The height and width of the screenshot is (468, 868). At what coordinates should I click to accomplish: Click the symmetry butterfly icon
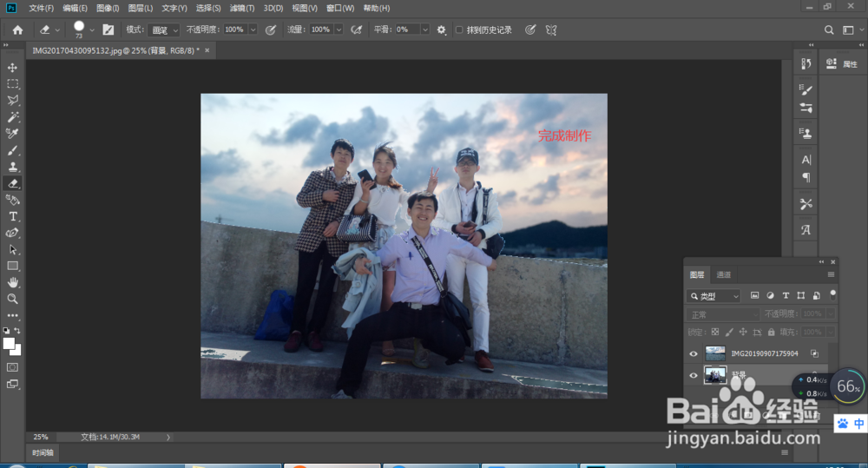click(x=551, y=30)
